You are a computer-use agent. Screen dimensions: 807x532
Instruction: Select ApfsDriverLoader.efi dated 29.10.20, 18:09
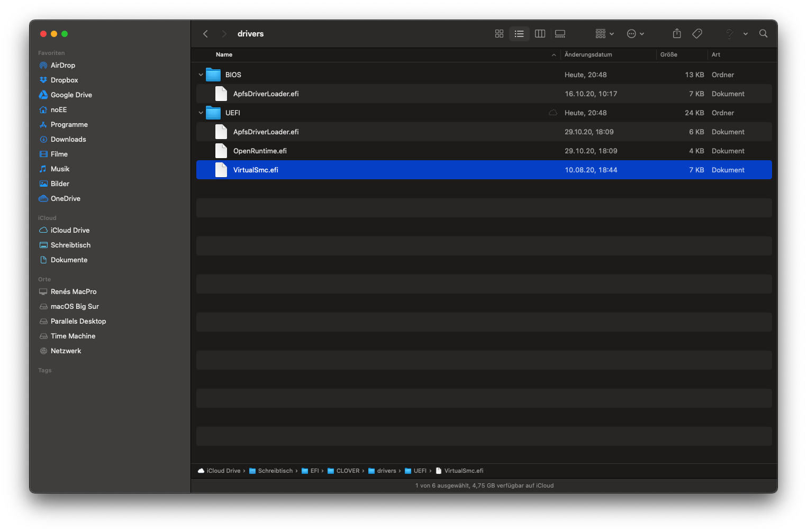tap(484, 132)
